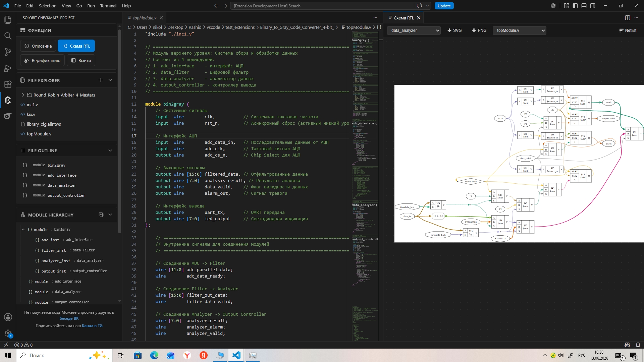Viewport: 644px width, 362px height.
Task: Open Customize Layout icon
Action: pyautogui.click(x=566, y=6)
